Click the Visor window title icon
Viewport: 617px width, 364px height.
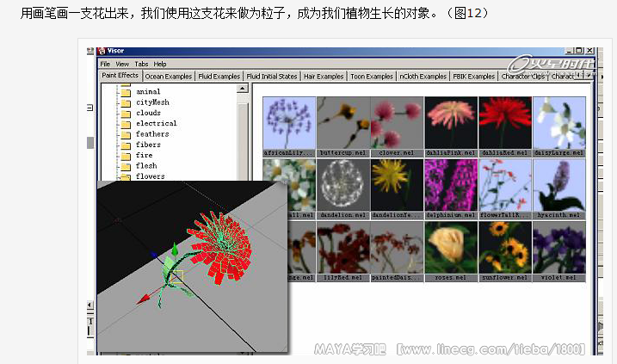point(102,51)
